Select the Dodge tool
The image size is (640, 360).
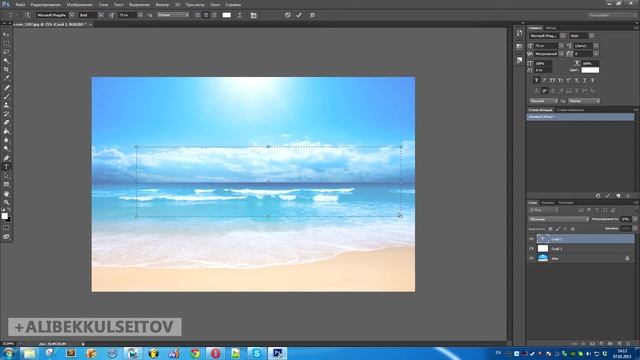pyautogui.click(x=6, y=149)
